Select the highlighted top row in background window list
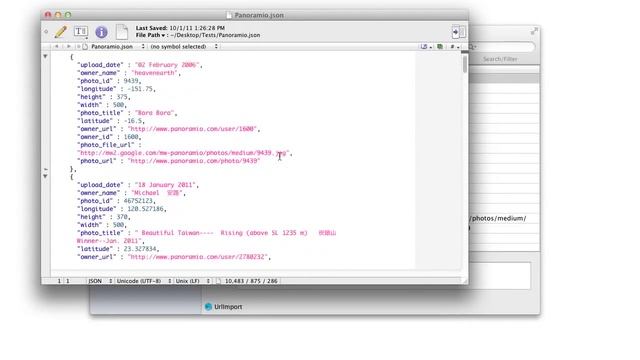 [504, 78]
